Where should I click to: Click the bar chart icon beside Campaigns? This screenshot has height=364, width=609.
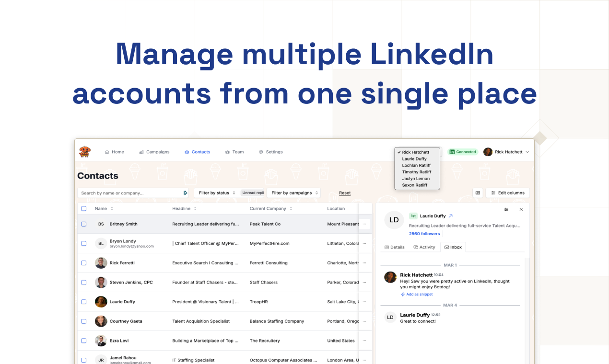pos(141,152)
